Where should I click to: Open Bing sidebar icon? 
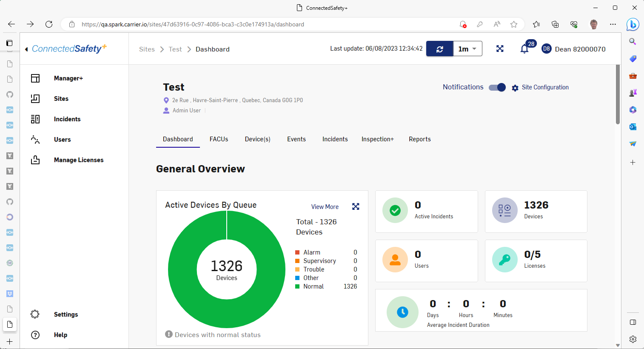[x=633, y=24]
